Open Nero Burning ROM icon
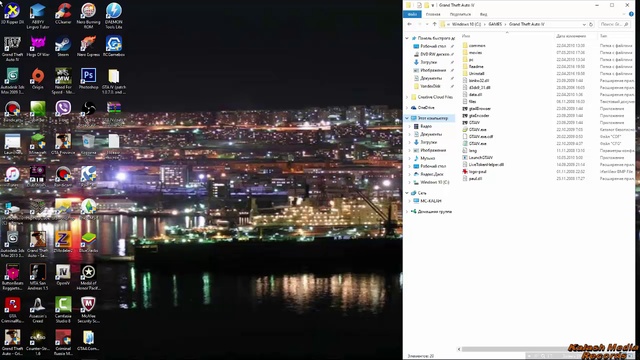This screenshot has width=640, height=360. point(88,16)
